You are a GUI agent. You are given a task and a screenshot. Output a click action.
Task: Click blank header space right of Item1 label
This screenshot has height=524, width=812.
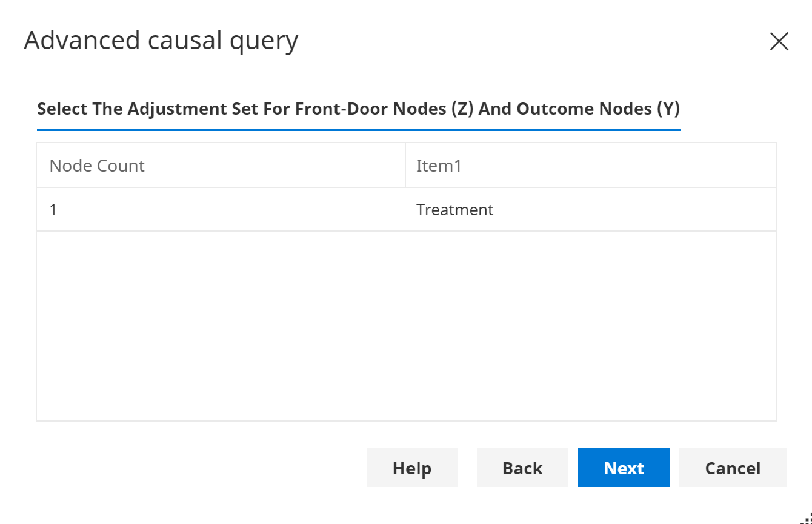618,166
